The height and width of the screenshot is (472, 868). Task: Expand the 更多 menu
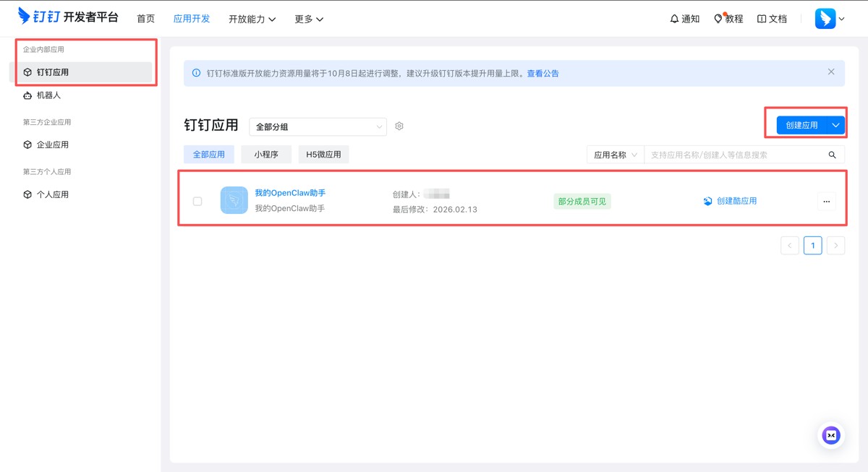pyautogui.click(x=309, y=19)
